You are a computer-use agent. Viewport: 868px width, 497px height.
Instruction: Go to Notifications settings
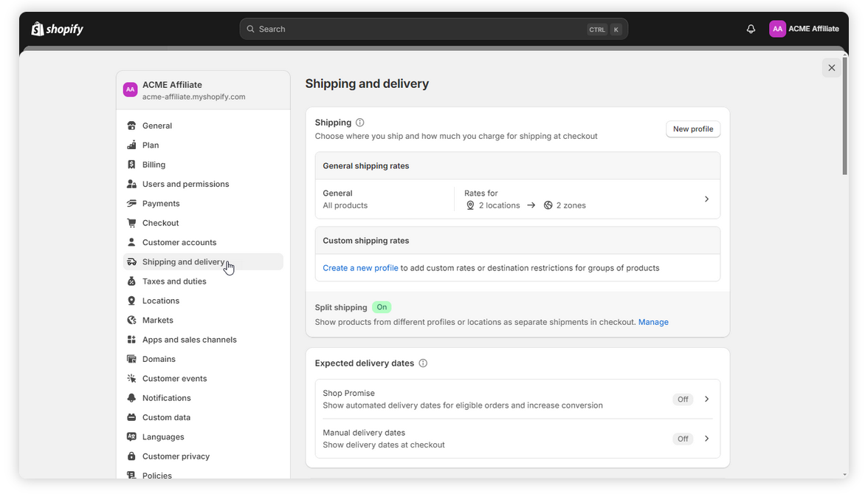[167, 398]
